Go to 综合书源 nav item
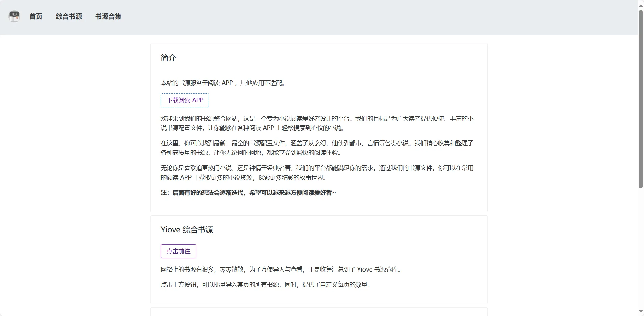Image resolution: width=644 pixels, height=316 pixels. click(69, 17)
